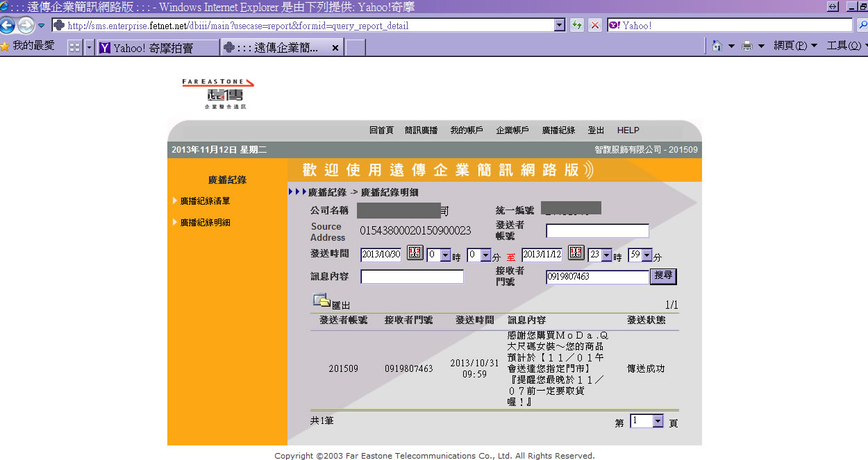Click the 訊息內容 text input field
This screenshot has height=460, width=868.
tap(412, 277)
